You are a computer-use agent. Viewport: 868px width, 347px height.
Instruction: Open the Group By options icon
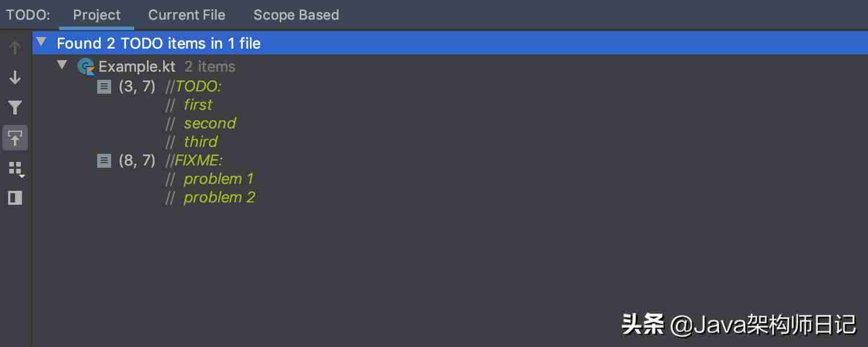click(x=16, y=169)
